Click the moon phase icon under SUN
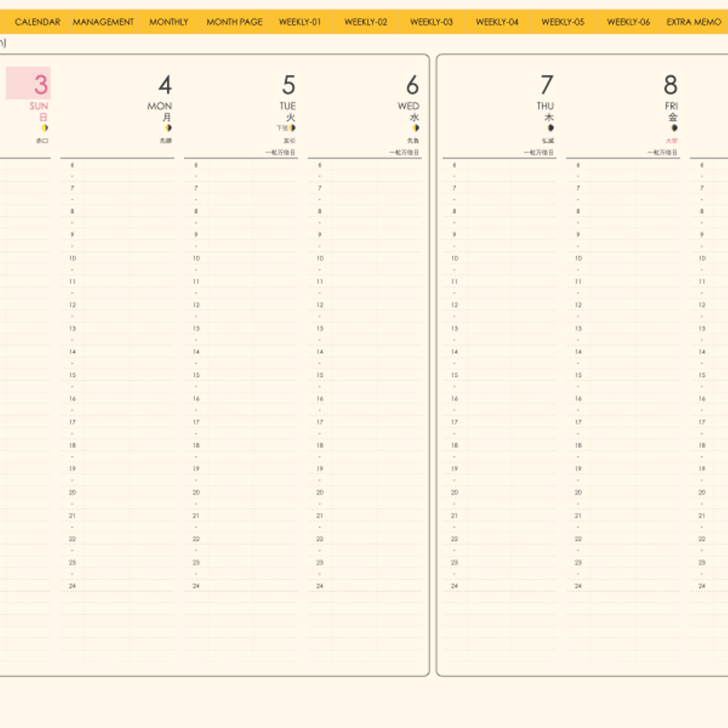Screen dimensions: 728x728 [x=44, y=127]
